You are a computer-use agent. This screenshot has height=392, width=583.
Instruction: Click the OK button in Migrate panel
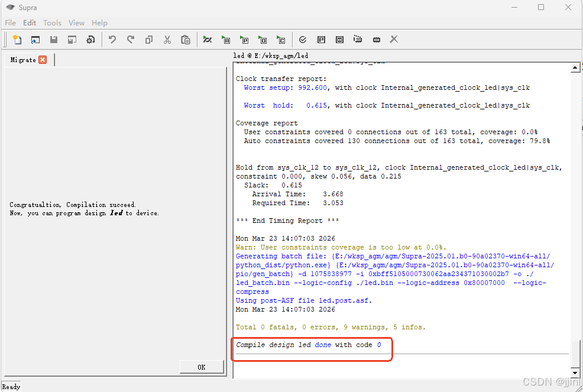(x=202, y=367)
